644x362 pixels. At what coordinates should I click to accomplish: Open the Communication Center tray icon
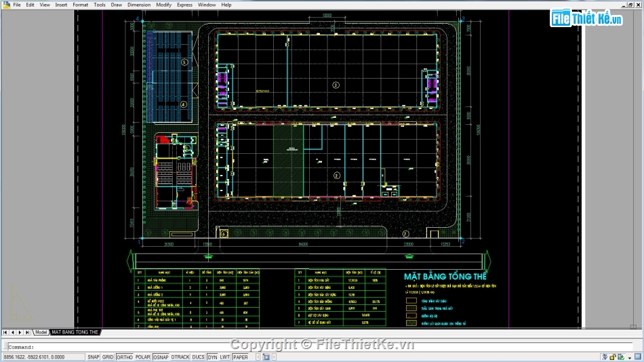tap(605, 357)
